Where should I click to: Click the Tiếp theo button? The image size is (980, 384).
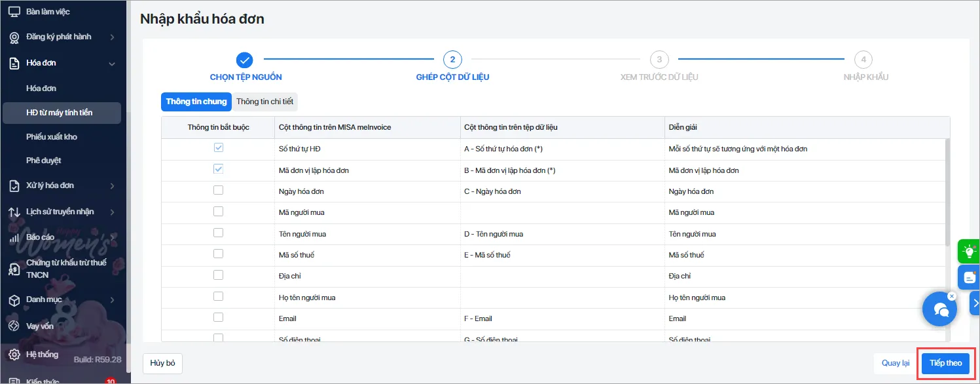(945, 363)
